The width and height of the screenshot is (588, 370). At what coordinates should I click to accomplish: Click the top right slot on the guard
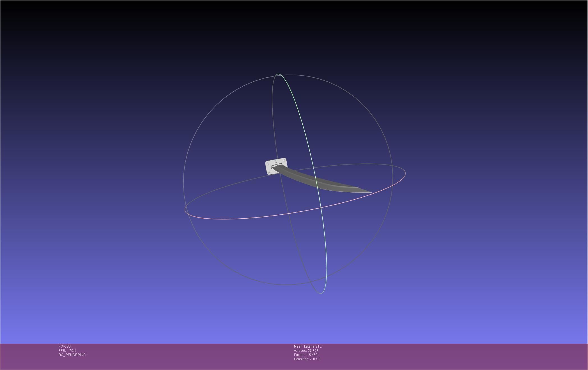(284, 160)
